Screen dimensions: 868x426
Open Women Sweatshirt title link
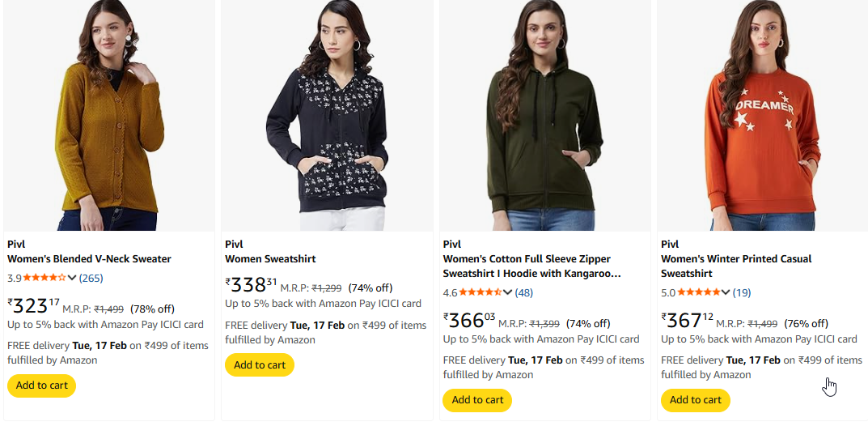270,259
